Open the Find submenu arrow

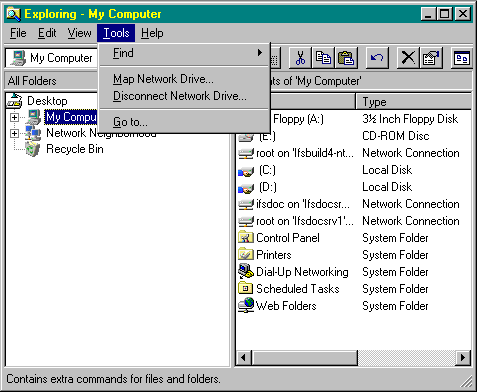click(260, 53)
